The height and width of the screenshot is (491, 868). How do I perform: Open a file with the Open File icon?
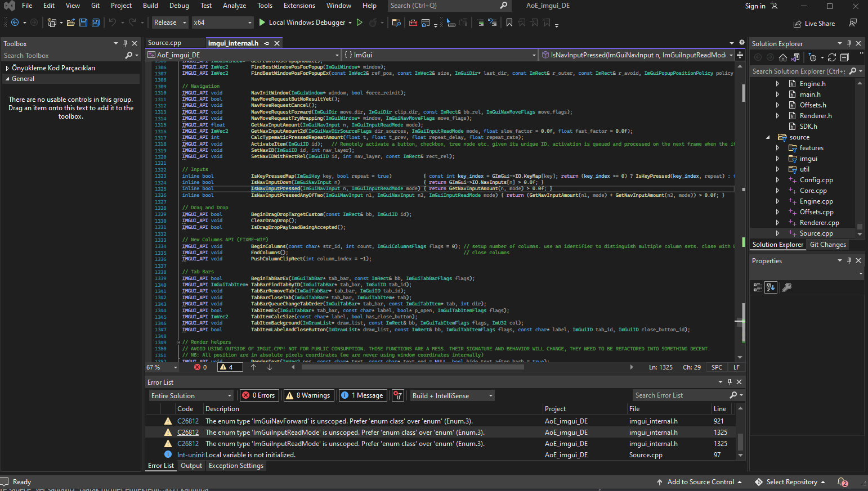71,22
